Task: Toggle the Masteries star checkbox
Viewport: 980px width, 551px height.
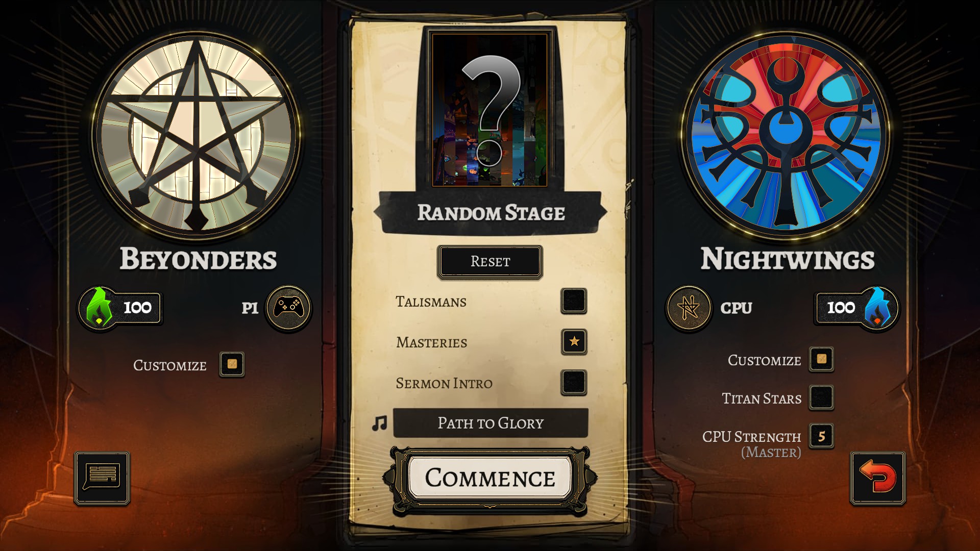Action: pos(574,341)
